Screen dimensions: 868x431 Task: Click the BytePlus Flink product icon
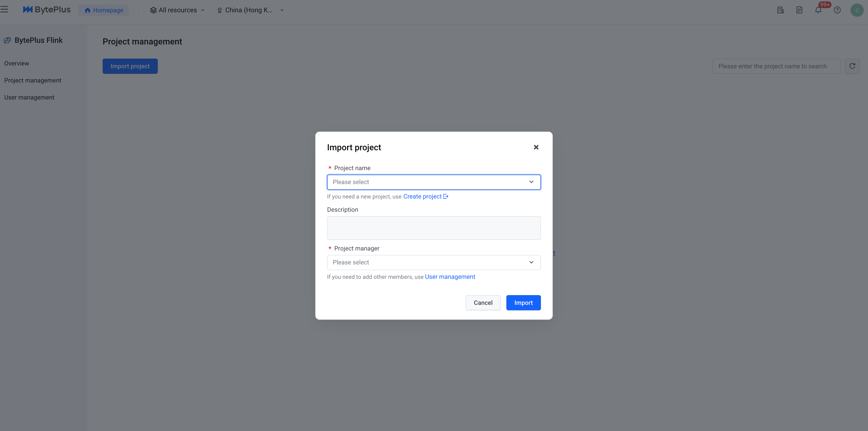click(7, 40)
